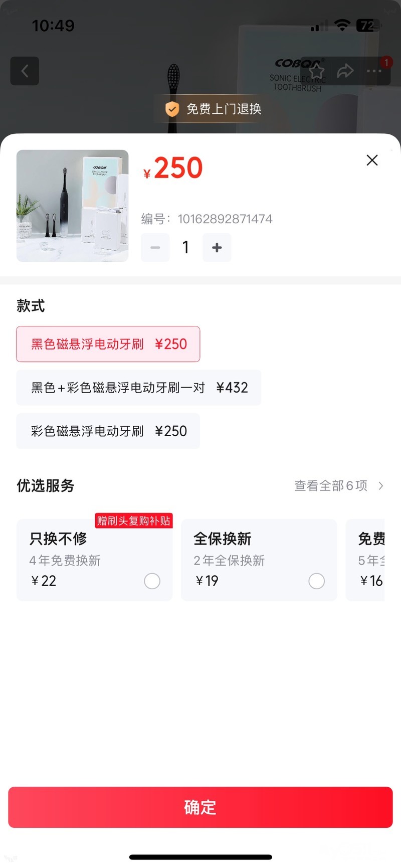Image resolution: width=401 pixels, height=868 pixels.
Task: Increase quantity with plus button
Action: [x=217, y=247]
